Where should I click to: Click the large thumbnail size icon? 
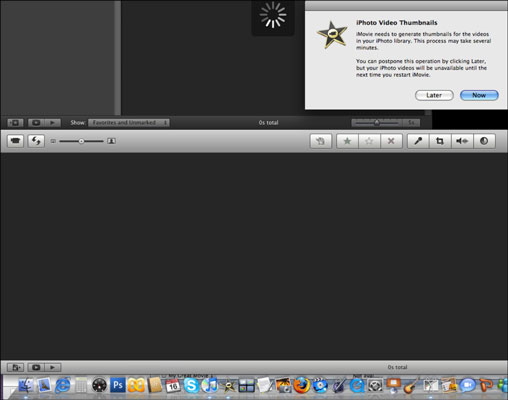(x=111, y=141)
